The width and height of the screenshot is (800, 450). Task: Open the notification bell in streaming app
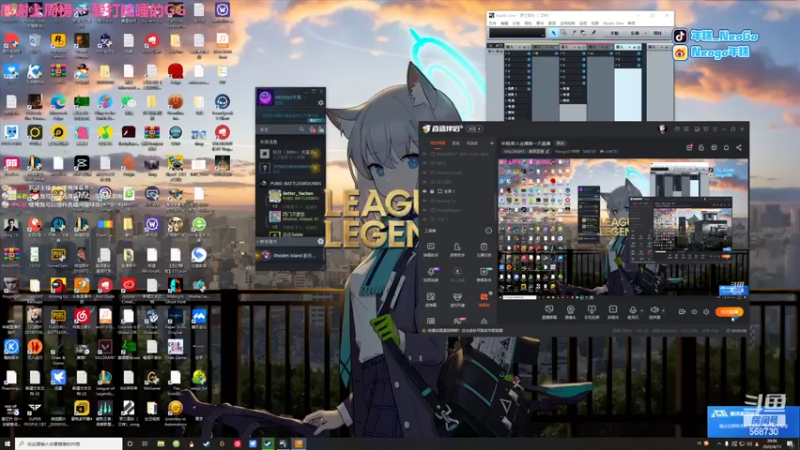[726, 147]
